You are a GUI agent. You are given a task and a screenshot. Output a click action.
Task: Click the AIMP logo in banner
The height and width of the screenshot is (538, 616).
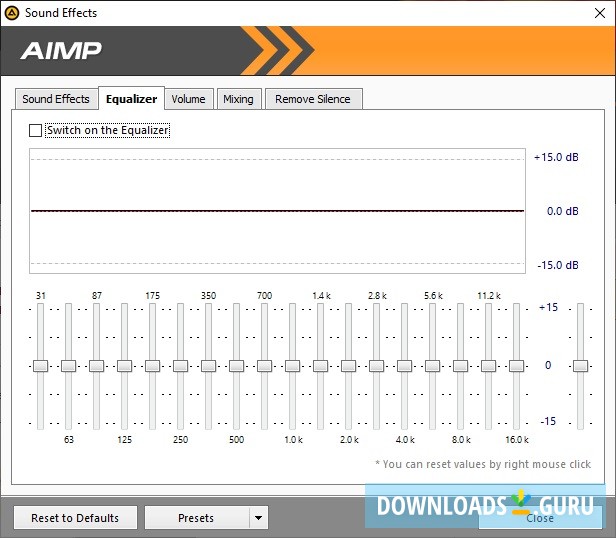click(x=61, y=51)
